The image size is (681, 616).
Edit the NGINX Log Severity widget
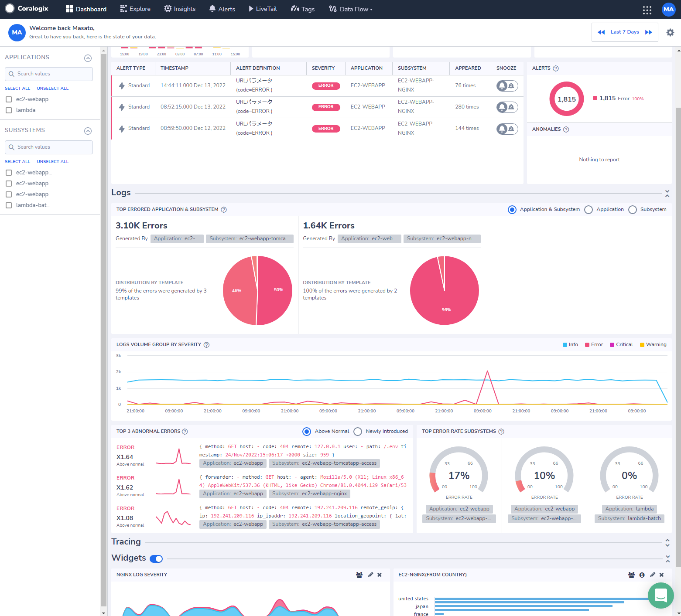[370, 575]
